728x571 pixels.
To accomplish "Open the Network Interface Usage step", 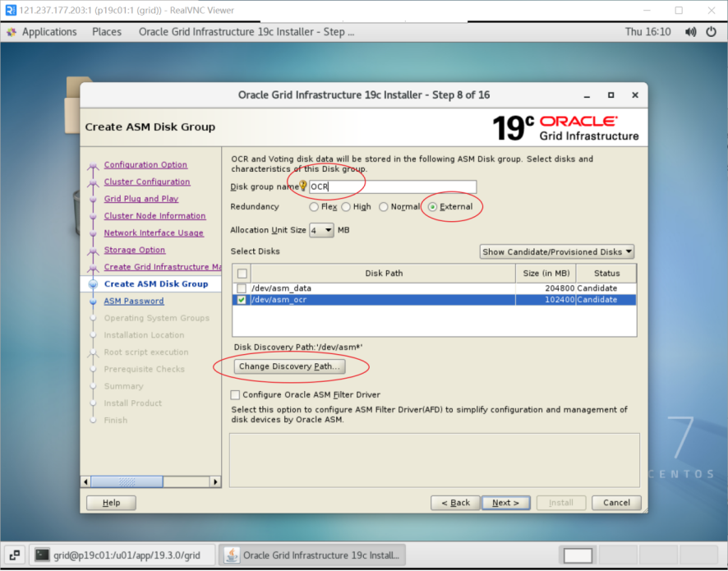I will (x=154, y=233).
